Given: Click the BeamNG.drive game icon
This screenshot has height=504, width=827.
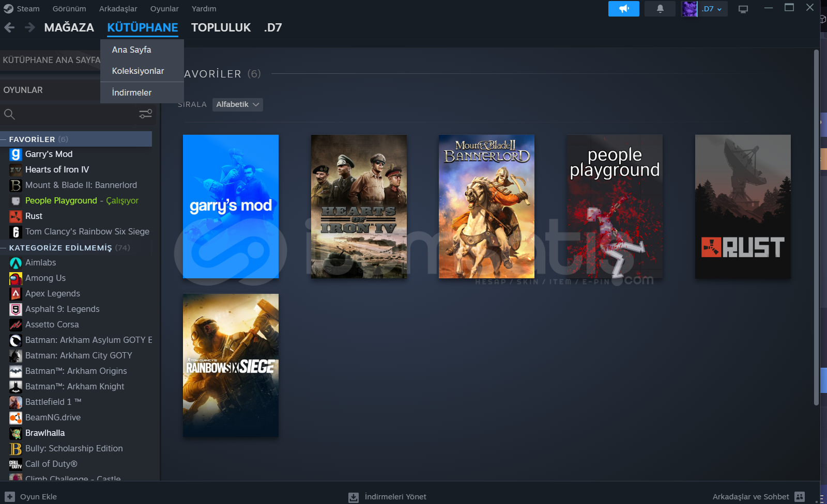Looking at the screenshot, I should click(x=16, y=418).
